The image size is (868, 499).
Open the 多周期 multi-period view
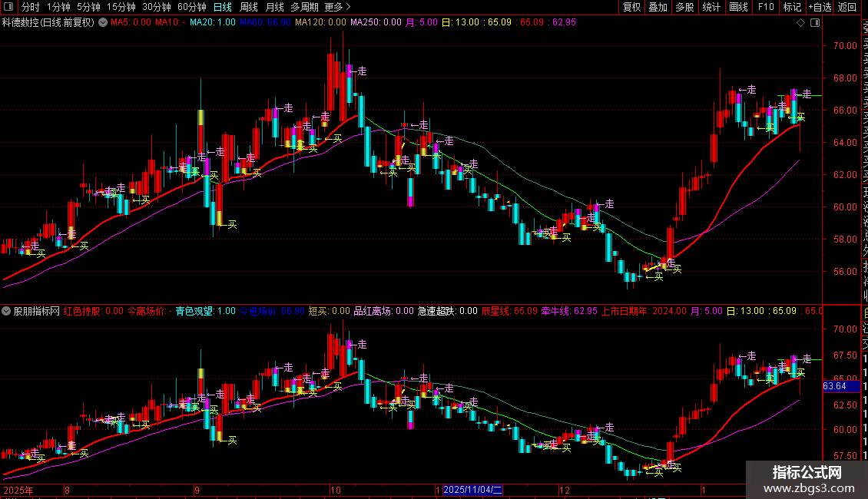[304, 7]
